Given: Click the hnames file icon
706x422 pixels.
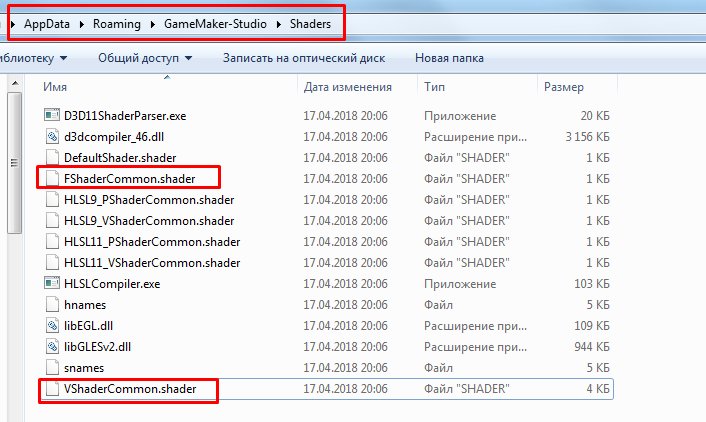Looking at the screenshot, I should click(x=52, y=304).
